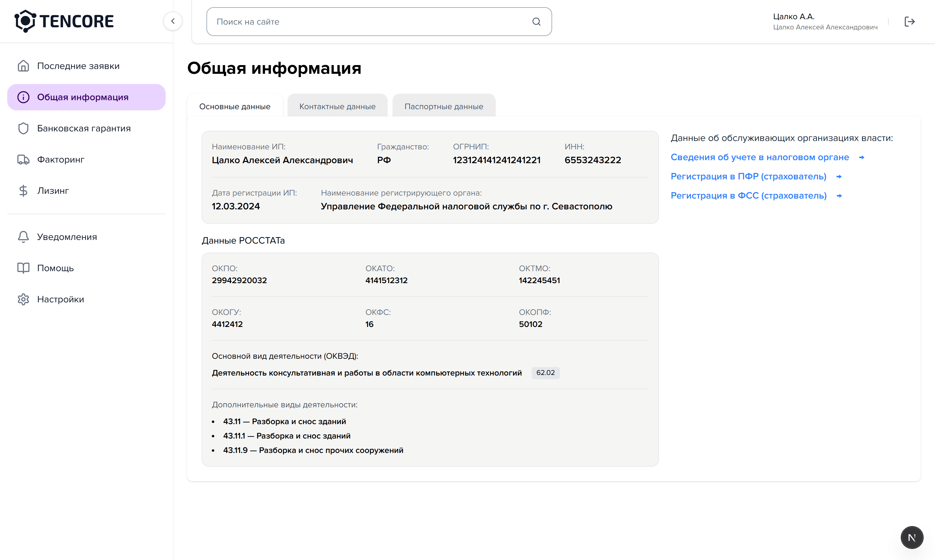Viewport: 935px width, 560px height.
Task: Open the Факторинг truck icon
Action: tap(23, 159)
